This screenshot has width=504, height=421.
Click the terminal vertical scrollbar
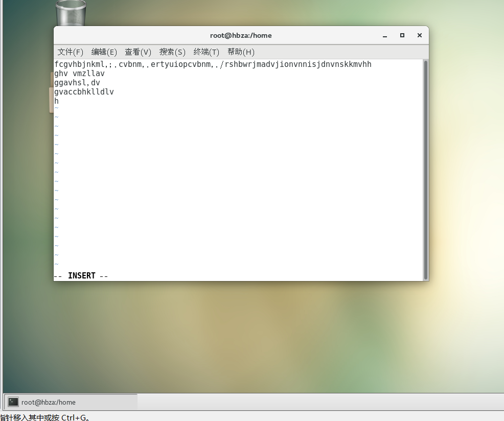pos(426,170)
